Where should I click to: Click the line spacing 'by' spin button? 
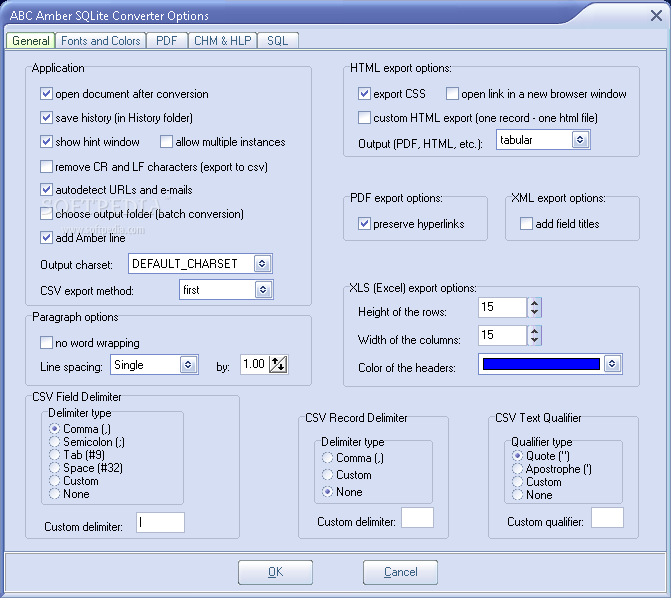(278, 364)
